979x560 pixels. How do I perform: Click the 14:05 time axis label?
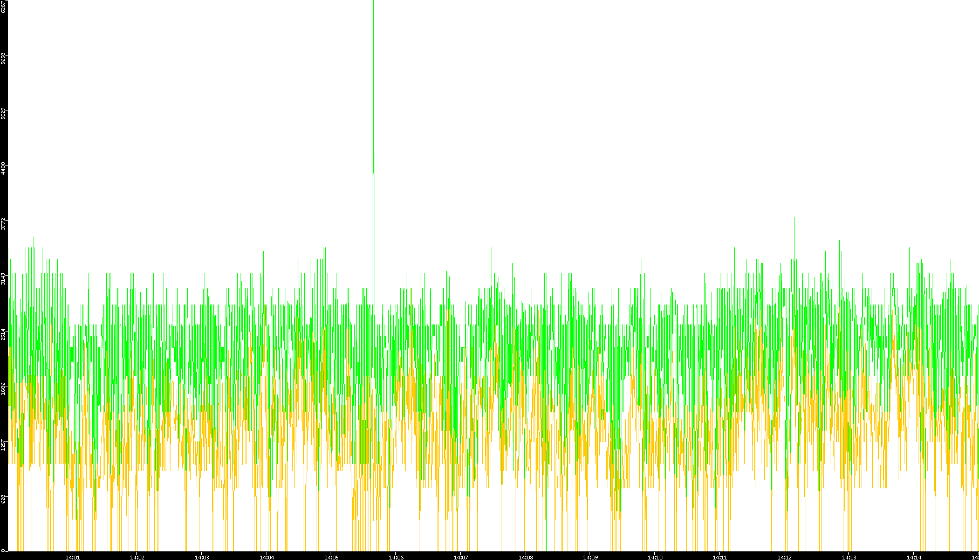click(x=331, y=557)
